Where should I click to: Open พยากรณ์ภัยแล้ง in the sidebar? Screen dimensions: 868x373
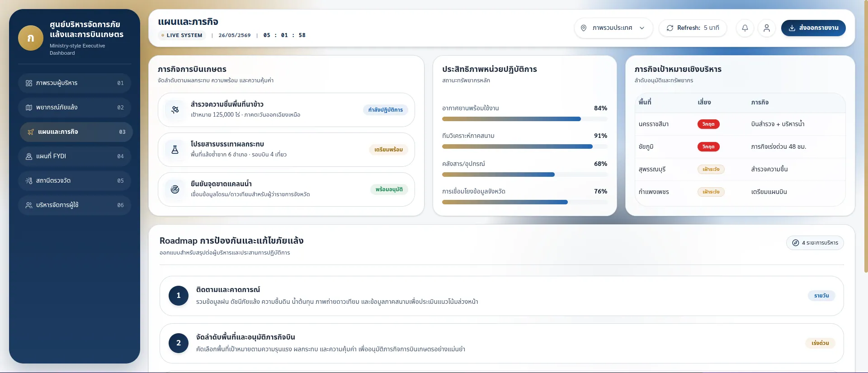pyautogui.click(x=75, y=108)
